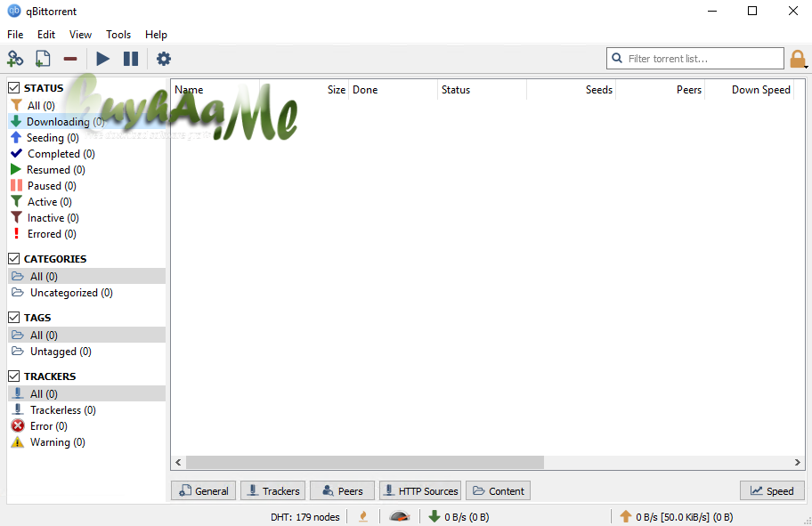Click the orange upload speed arrow icon
Screen dimensions: 812x526
point(626,516)
